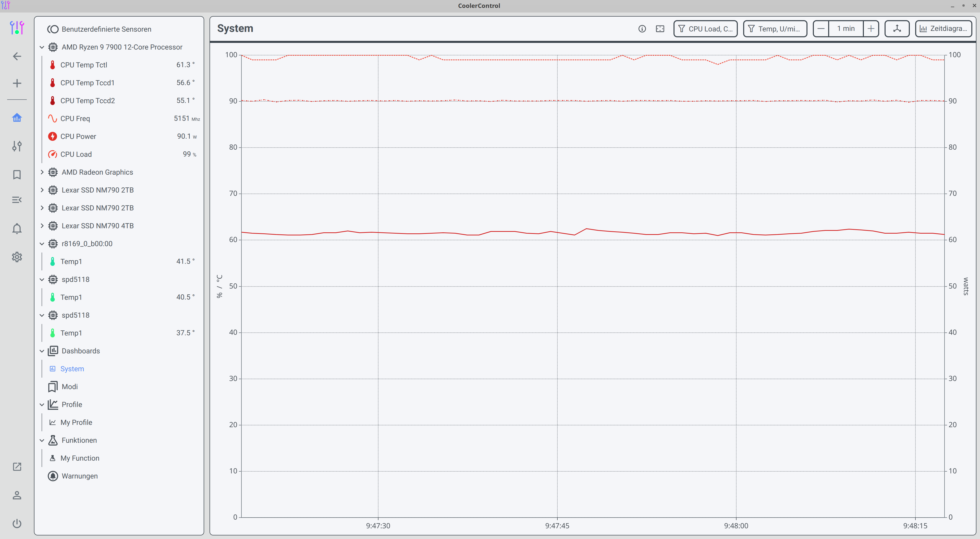The width and height of the screenshot is (980, 539).
Task: Open the controls panel via sliders icon
Action: coord(17,146)
